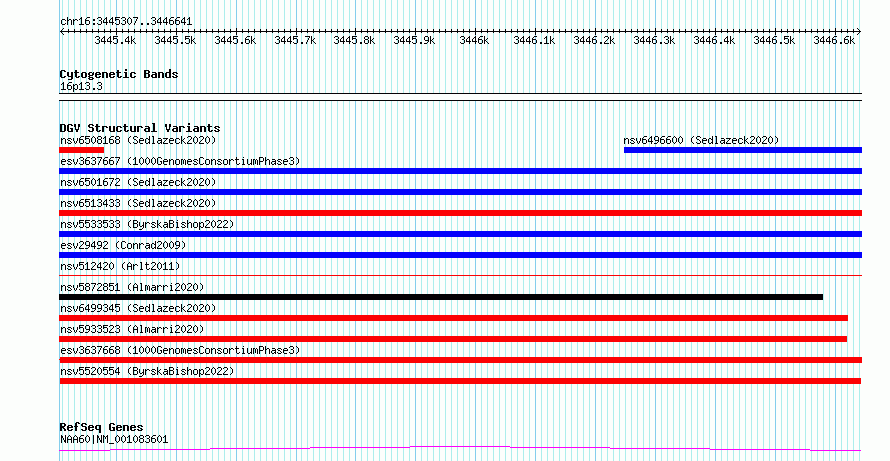Screen dimensions: 890x461
Task: Click the 3446.4k ruler tick label
Action: (714, 40)
